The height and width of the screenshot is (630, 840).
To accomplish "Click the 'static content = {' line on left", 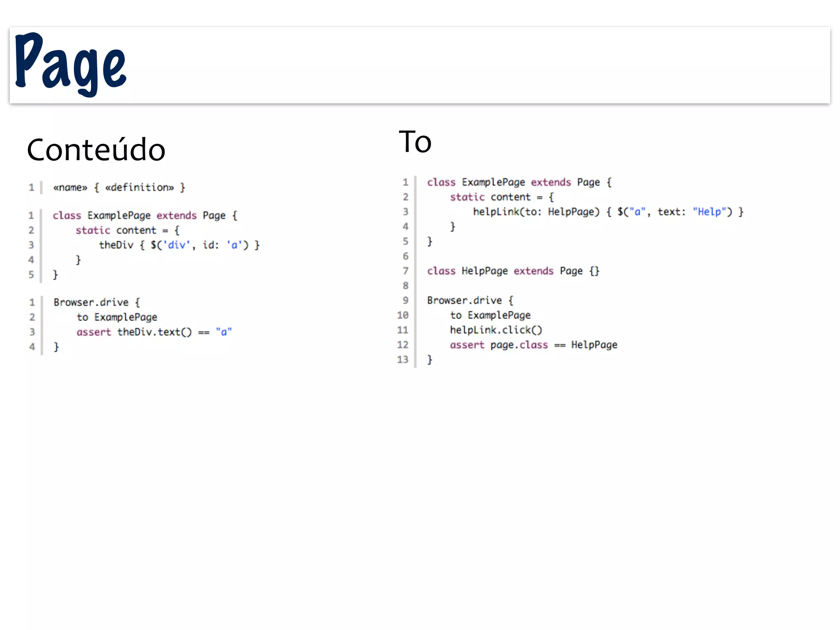I will 127,231.
